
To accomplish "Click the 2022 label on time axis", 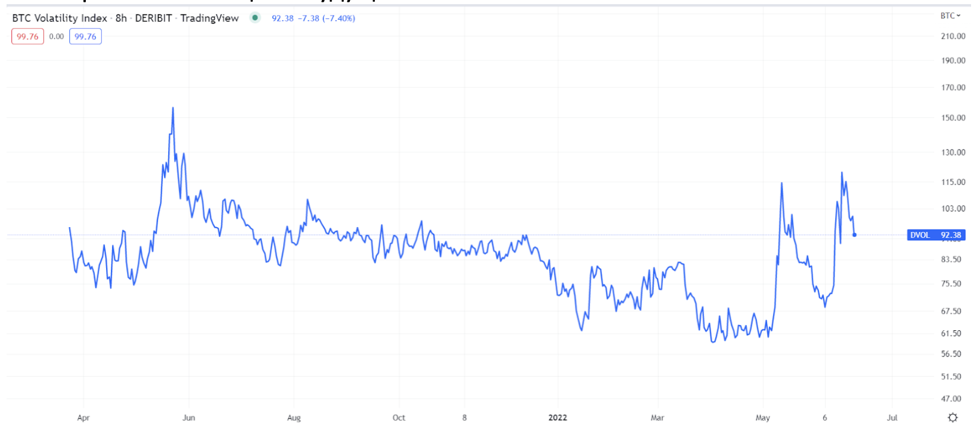I will tap(557, 418).
